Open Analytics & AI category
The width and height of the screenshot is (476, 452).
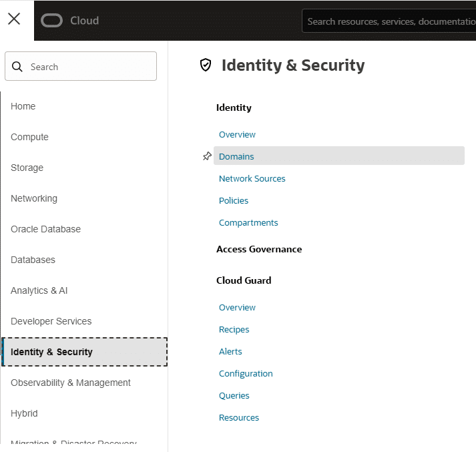click(39, 290)
